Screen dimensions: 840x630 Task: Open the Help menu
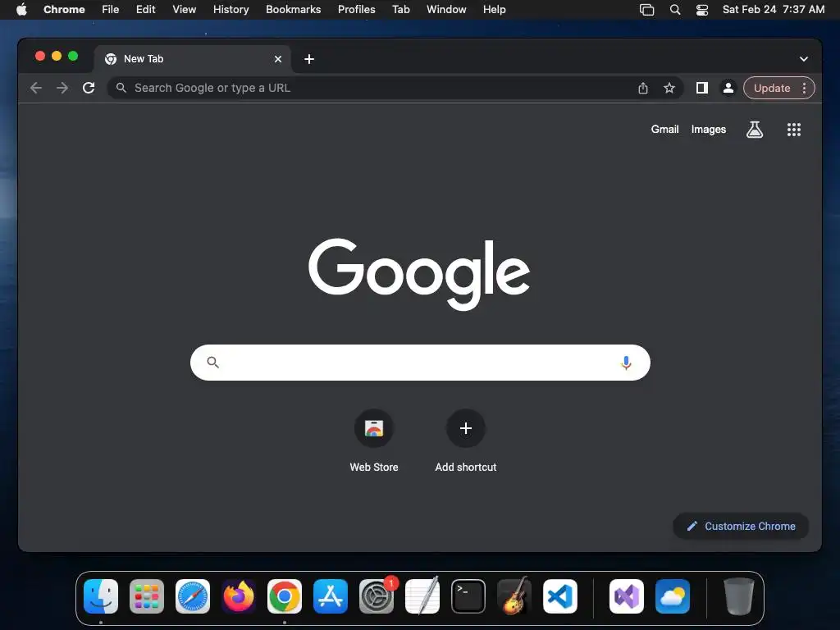(494, 9)
